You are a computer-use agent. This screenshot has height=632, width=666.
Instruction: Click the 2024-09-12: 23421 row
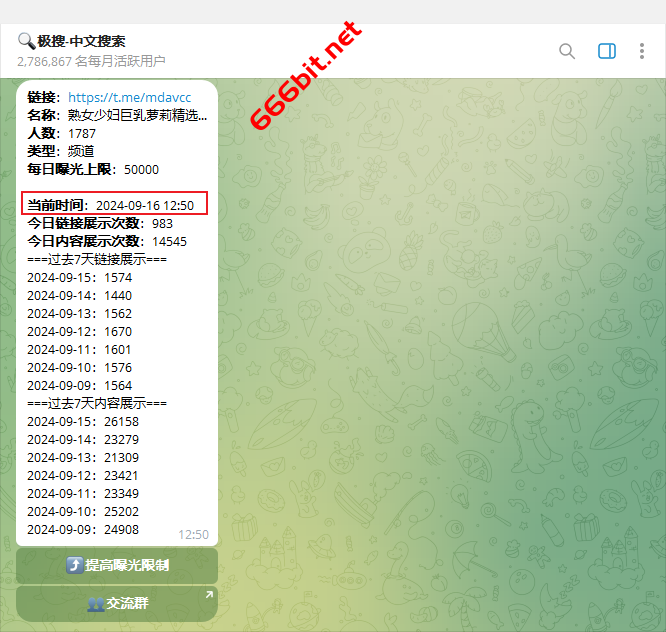(x=83, y=476)
